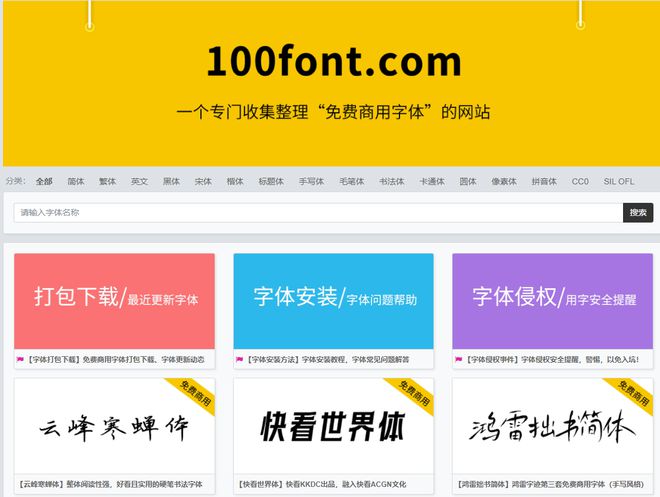This screenshot has width=660, height=497.
Task: Choose the 楷体 category
Action: [235, 181]
